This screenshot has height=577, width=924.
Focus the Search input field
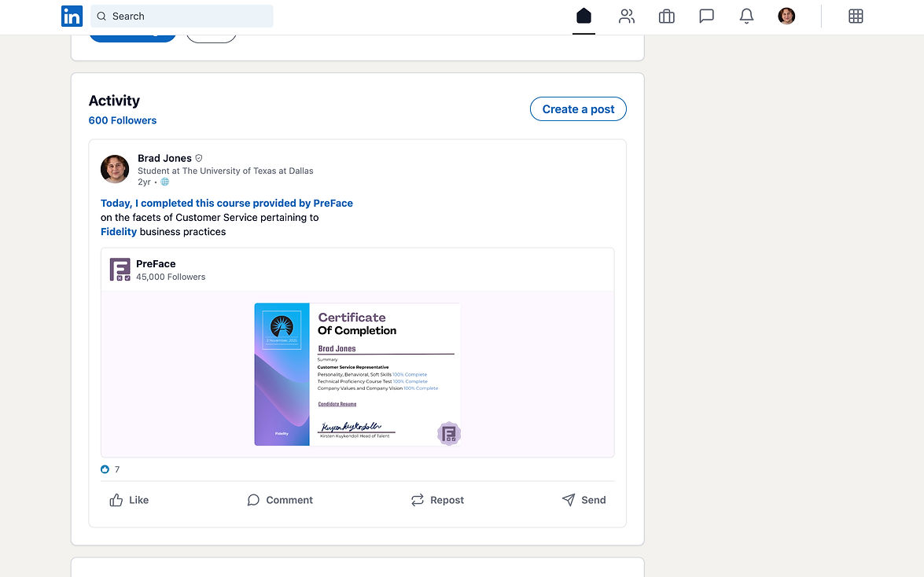coord(182,16)
